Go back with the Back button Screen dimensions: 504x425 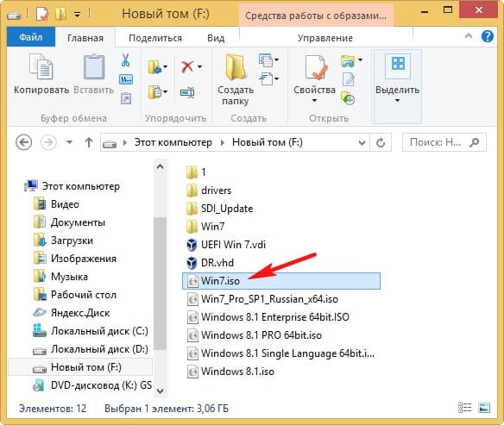point(24,142)
